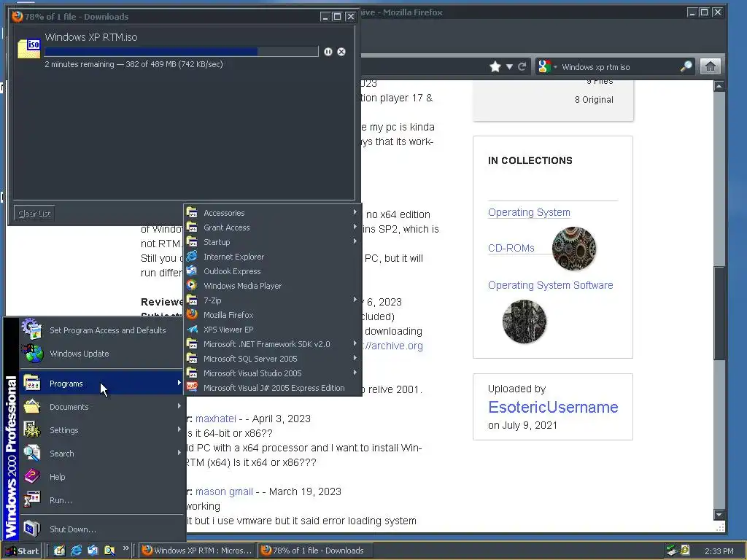Click the scroll down arrow of page scrollbar
The width and height of the screenshot is (747, 560).
(x=719, y=515)
